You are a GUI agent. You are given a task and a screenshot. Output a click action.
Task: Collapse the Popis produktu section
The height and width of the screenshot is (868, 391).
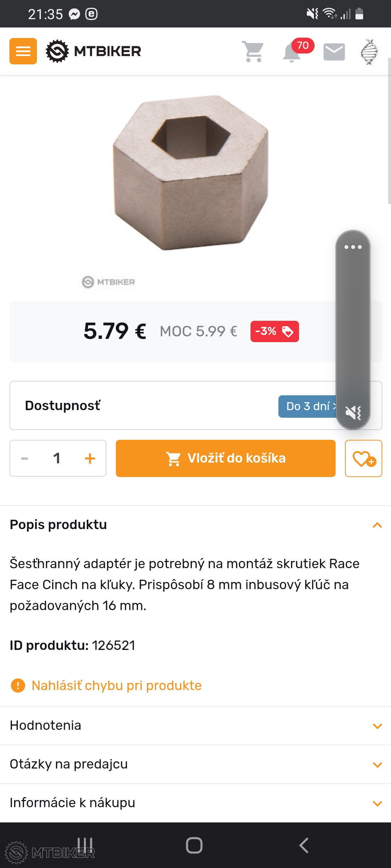click(377, 525)
